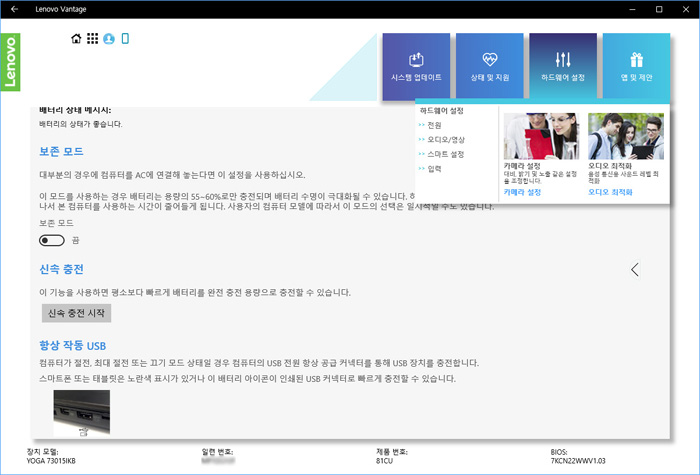Open the 카메라 설정 link
Image resolution: width=700 pixels, height=475 pixels.
coord(522,192)
